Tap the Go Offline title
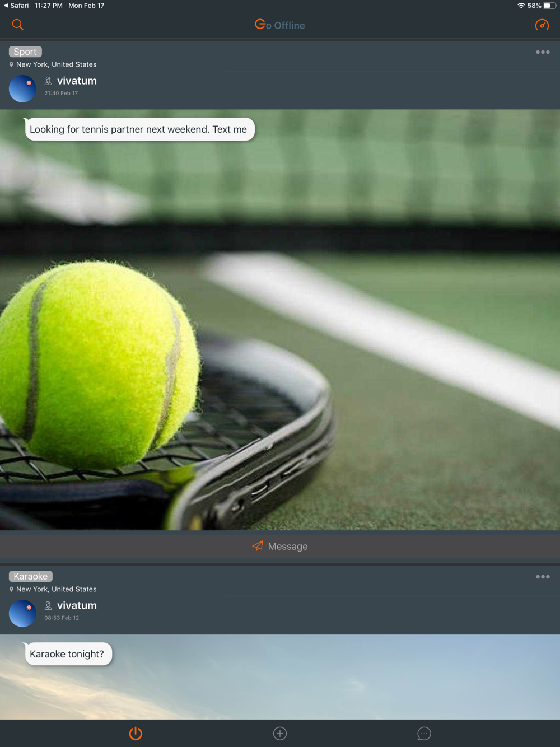The width and height of the screenshot is (560, 747). click(x=280, y=25)
